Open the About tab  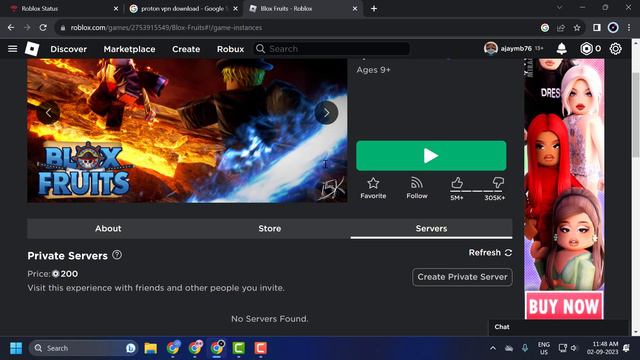(108, 229)
